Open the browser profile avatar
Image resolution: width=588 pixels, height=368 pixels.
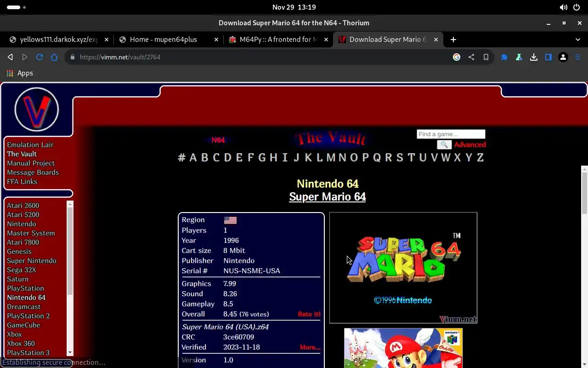coord(563,57)
